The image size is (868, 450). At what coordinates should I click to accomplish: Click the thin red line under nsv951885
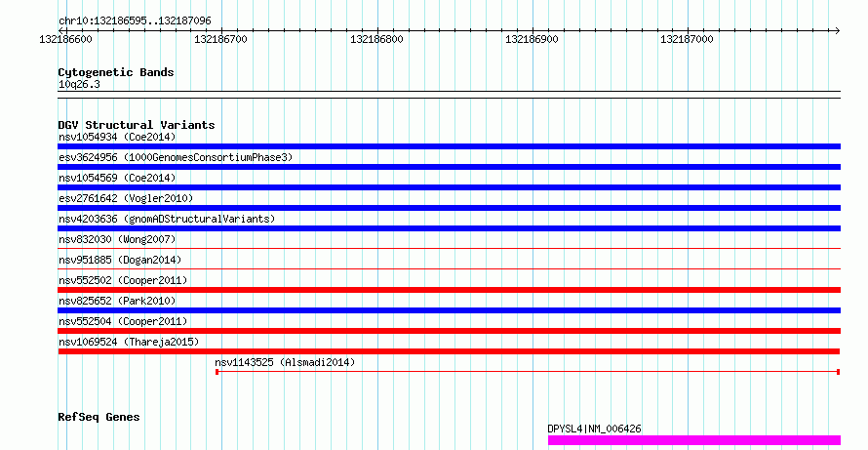449,268
